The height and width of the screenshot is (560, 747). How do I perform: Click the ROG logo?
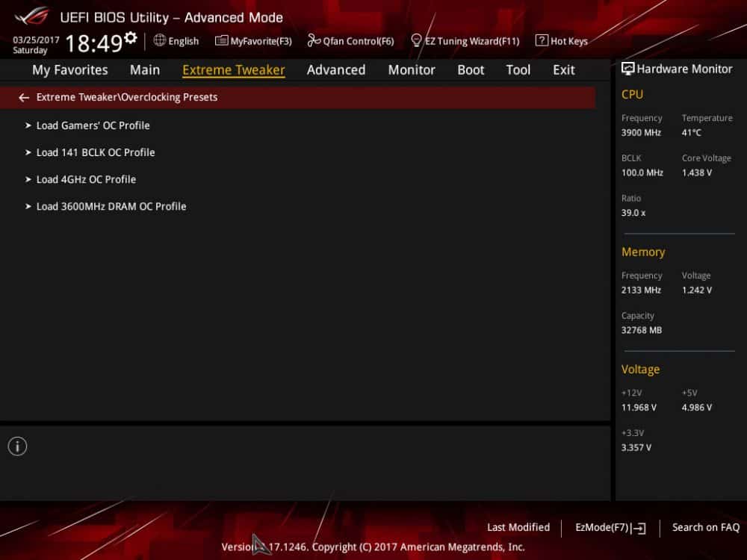click(31, 16)
